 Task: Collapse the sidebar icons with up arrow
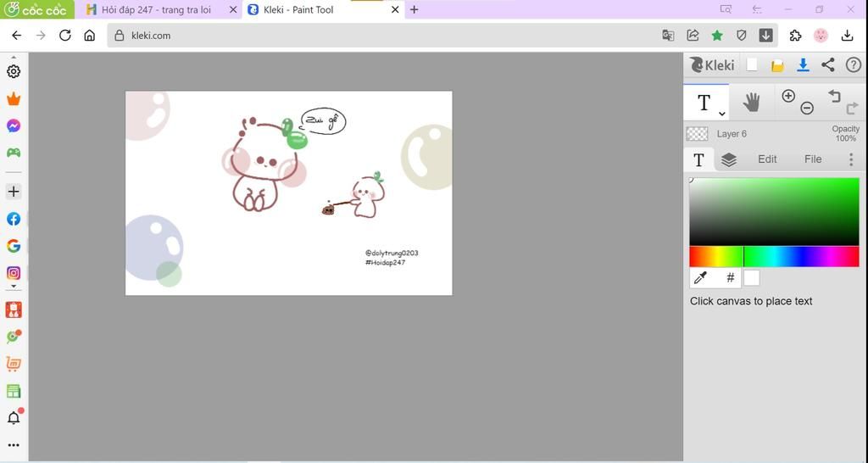point(14,57)
